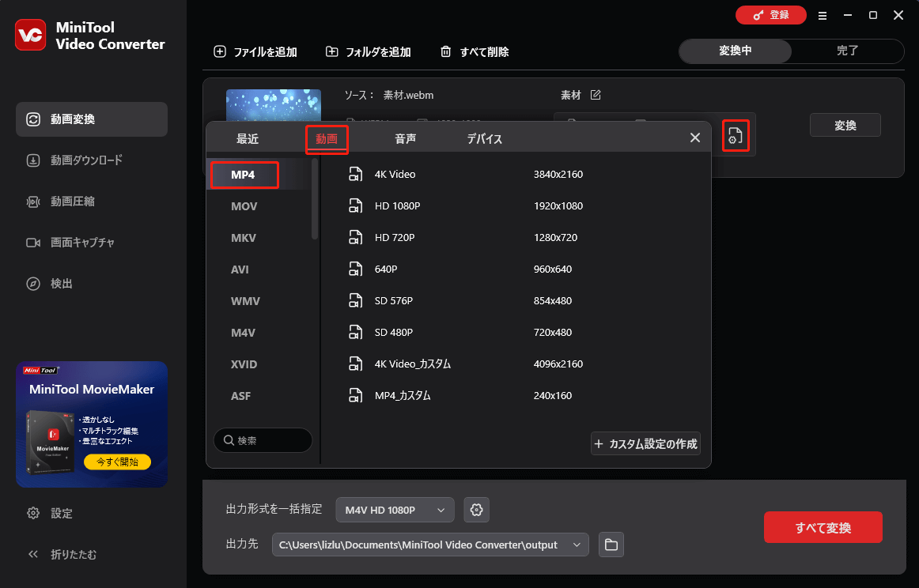Switch to the 変換中 tab
Viewport: 919px width, 588px height.
click(735, 51)
